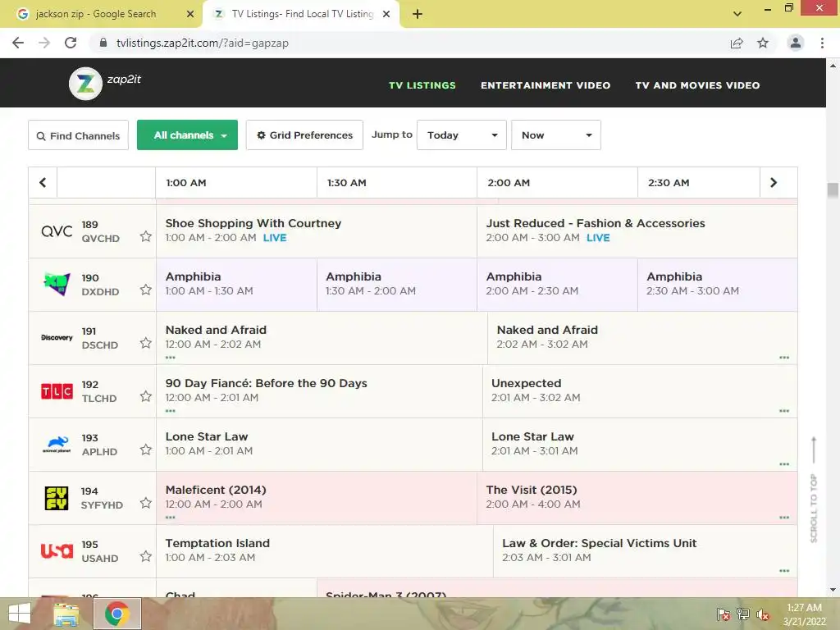Favorite the SYFYHD channel star
This screenshot has width=840, height=630.
click(146, 503)
